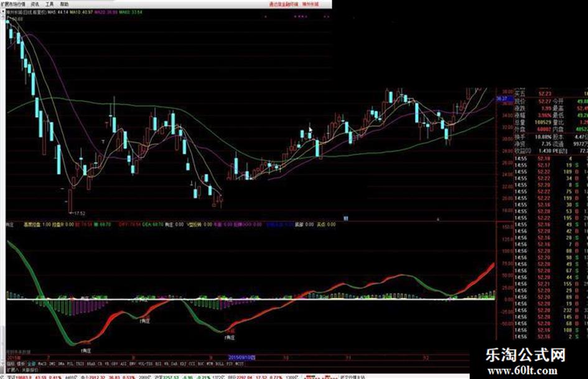The width and height of the screenshot is (588, 379).
Task: Switch to the PSY indicator
Action: pos(230,364)
